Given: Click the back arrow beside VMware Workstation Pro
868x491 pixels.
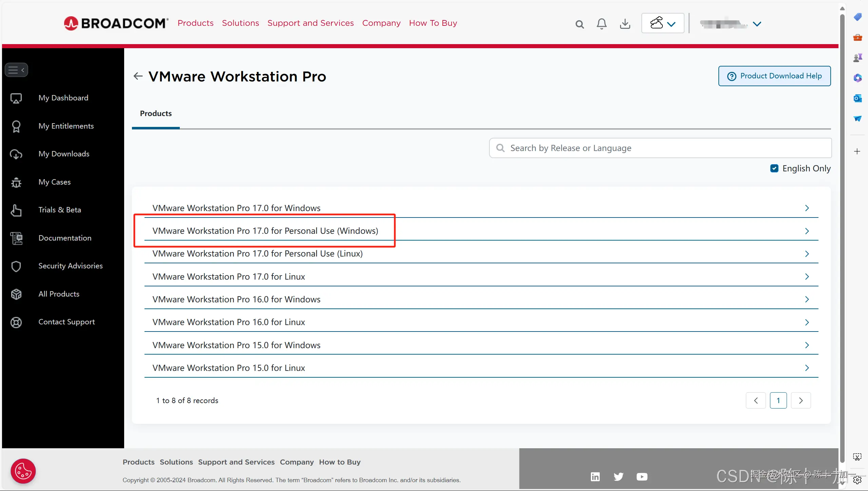Looking at the screenshot, I should click(138, 76).
